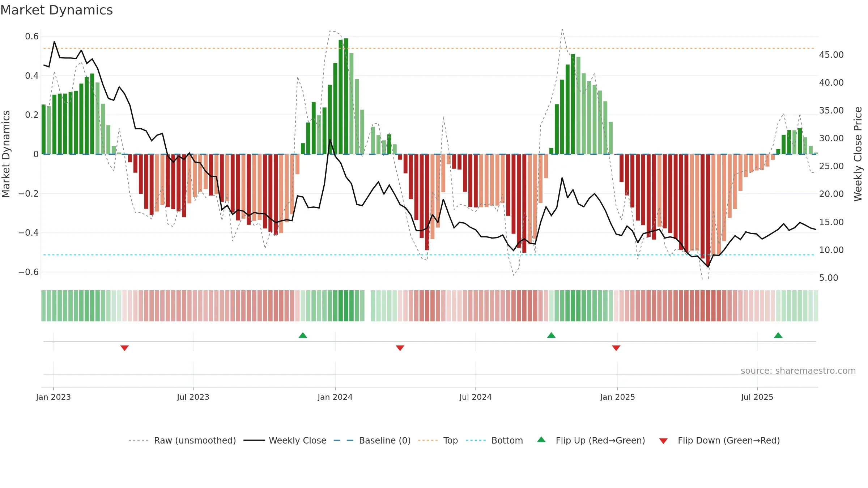The image size is (868, 488).
Task: Click the 15.00 price axis tick label
Action: pos(831,222)
